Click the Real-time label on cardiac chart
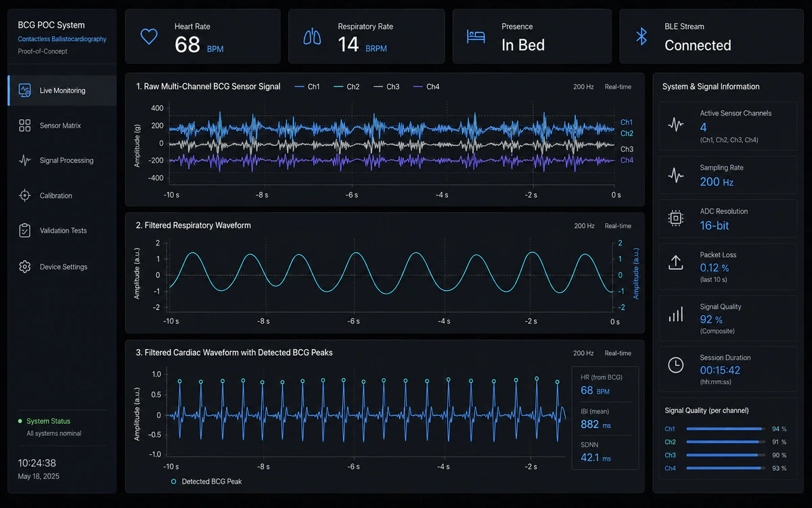The image size is (812, 508). coord(618,353)
